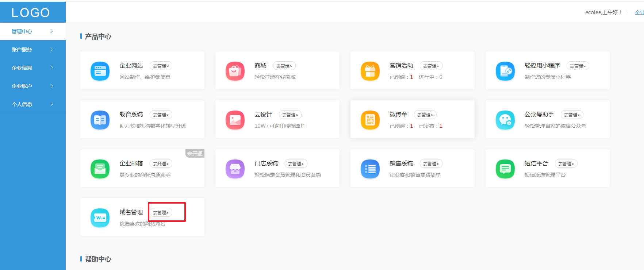
Task: Open 去管理 for 短信平台
Action: coord(566,164)
